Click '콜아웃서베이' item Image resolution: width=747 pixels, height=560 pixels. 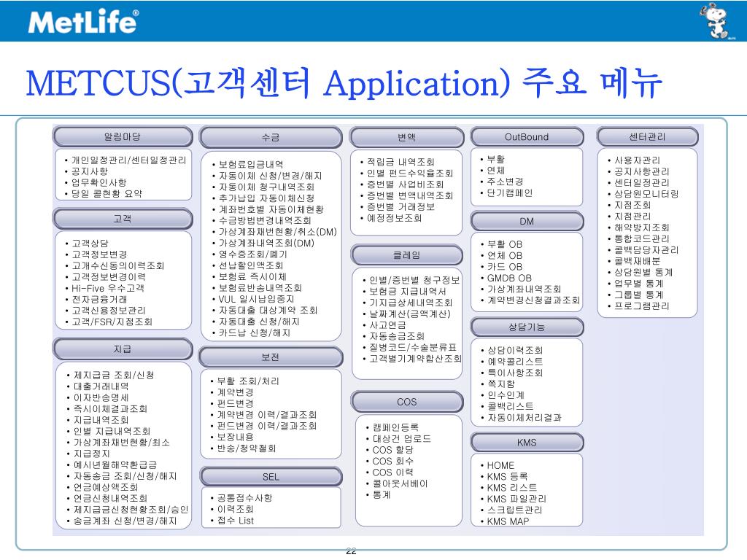click(400, 483)
